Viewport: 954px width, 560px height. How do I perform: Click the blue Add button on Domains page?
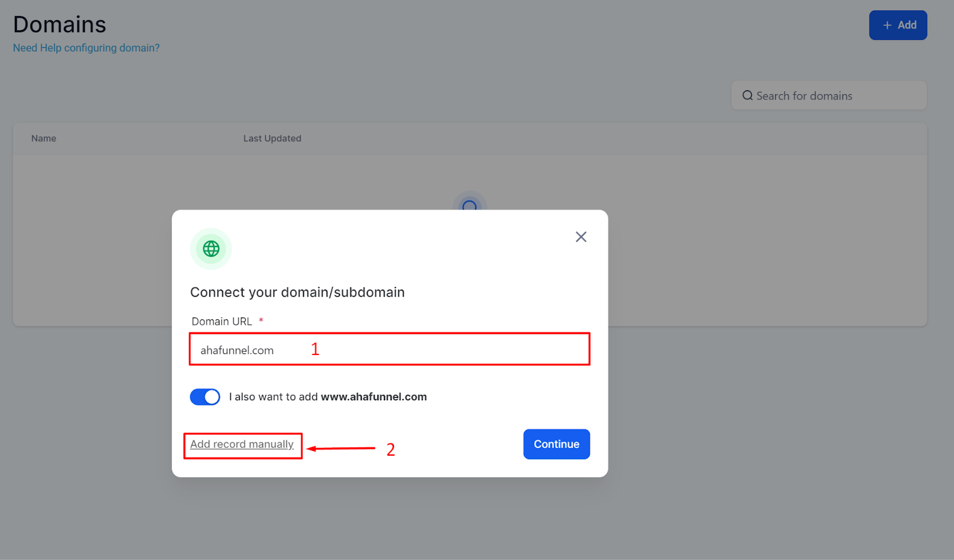[x=898, y=25]
